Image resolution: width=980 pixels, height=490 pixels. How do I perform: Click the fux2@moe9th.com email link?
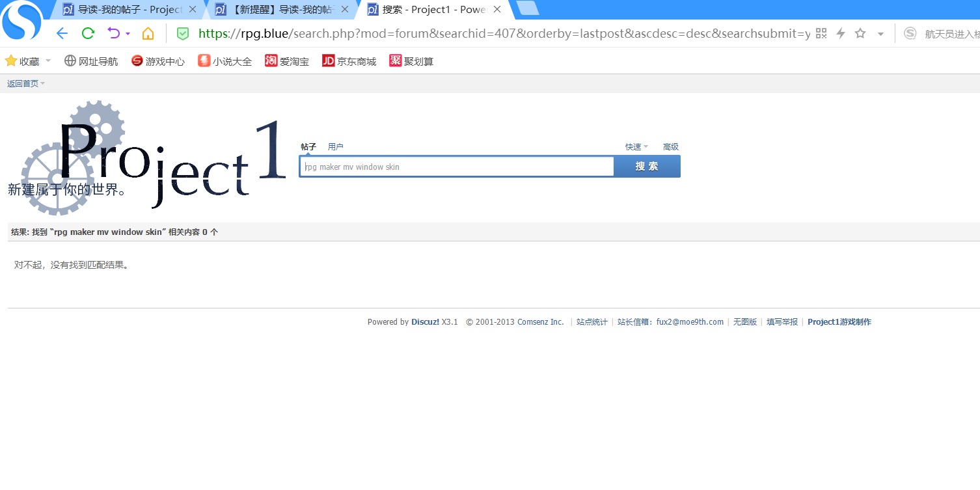(690, 322)
